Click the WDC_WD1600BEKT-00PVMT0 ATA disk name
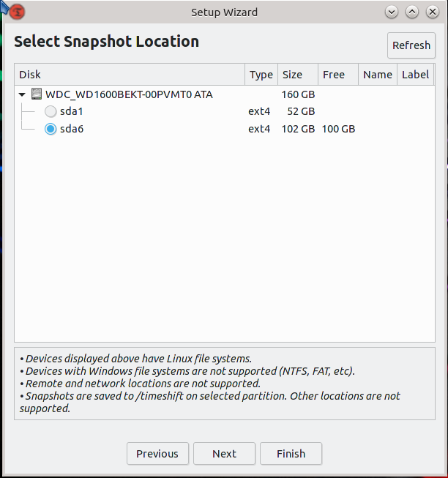The width and height of the screenshot is (448, 478). pos(129,94)
